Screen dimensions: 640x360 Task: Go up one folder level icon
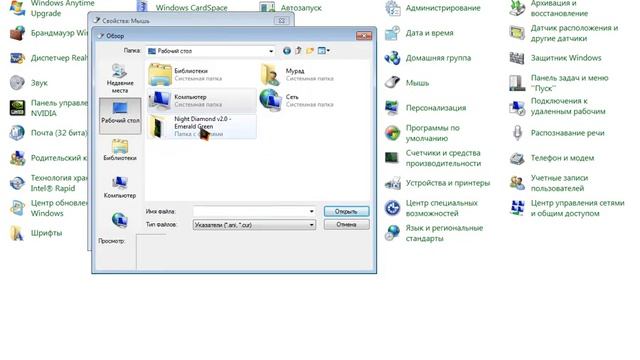(x=298, y=51)
